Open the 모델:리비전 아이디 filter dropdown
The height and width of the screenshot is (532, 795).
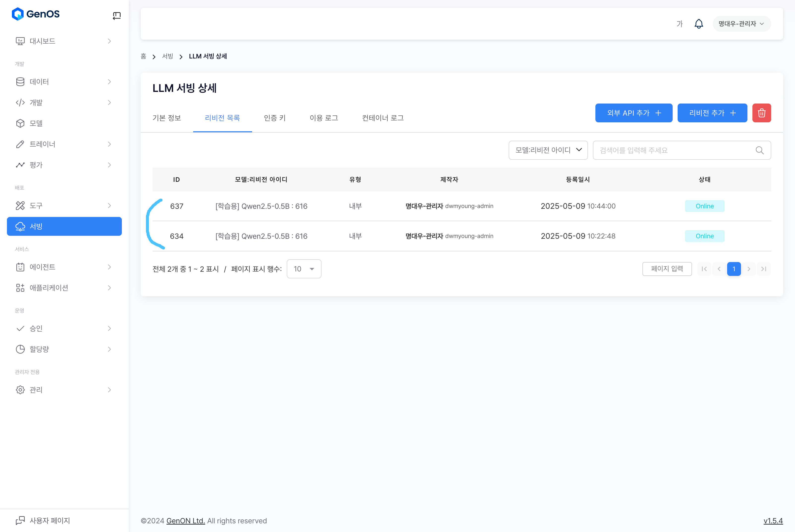pyautogui.click(x=548, y=150)
